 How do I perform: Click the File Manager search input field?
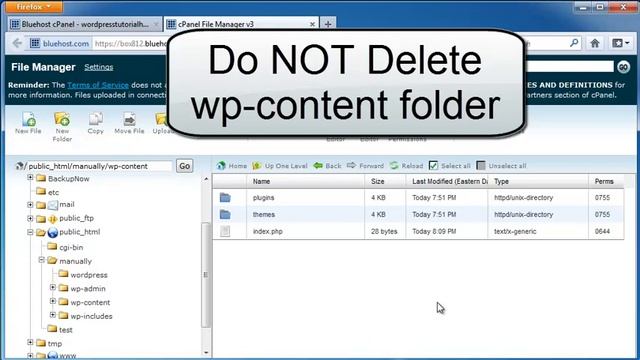tap(570, 67)
